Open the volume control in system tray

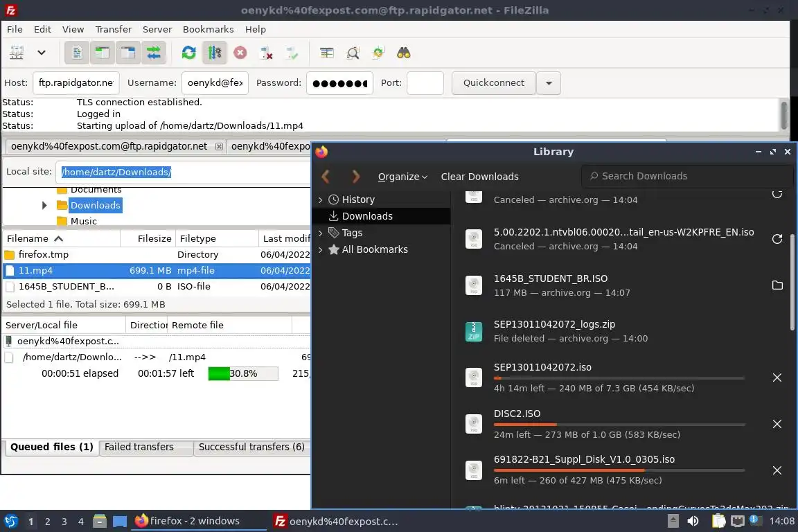(x=693, y=521)
